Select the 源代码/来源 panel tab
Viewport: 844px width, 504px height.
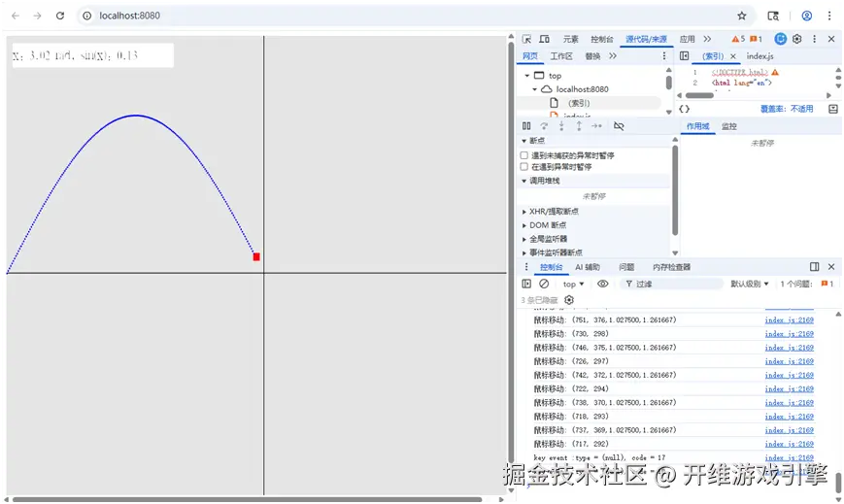pyautogui.click(x=646, y=39)
